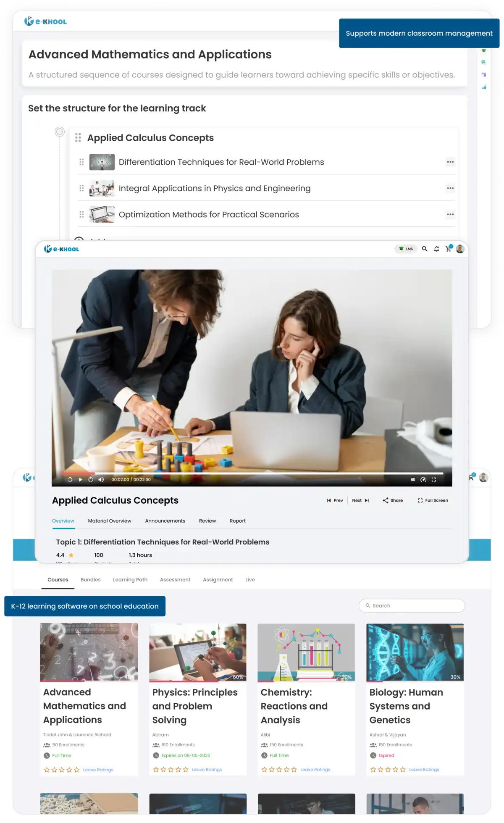Switch to the Bundles tab
The width and height of the screenshot is (504, 823).
[x=91, y=580]
